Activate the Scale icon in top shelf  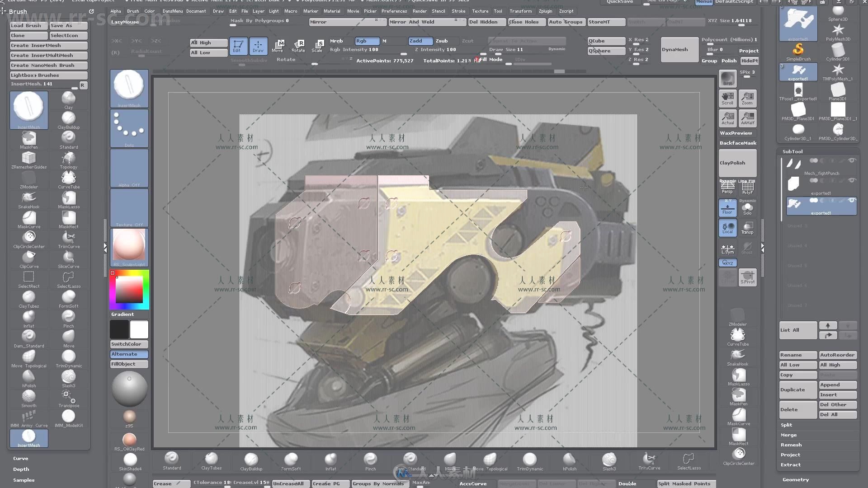pos(318,46)
